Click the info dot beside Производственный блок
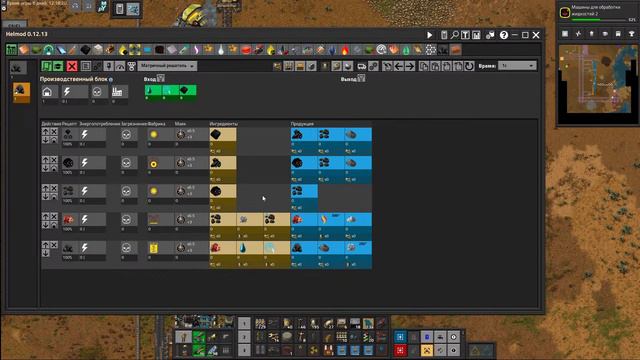This screenshot has height=360, width=640. tap(111, 80)
